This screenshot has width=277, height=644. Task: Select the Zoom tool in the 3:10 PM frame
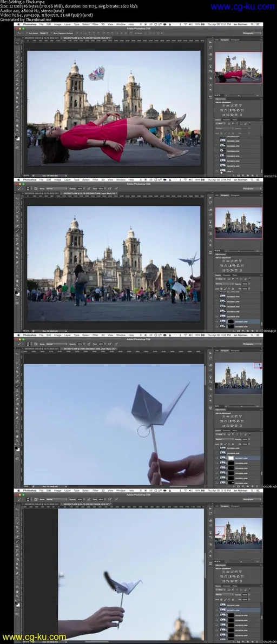[x=17, y=596]
